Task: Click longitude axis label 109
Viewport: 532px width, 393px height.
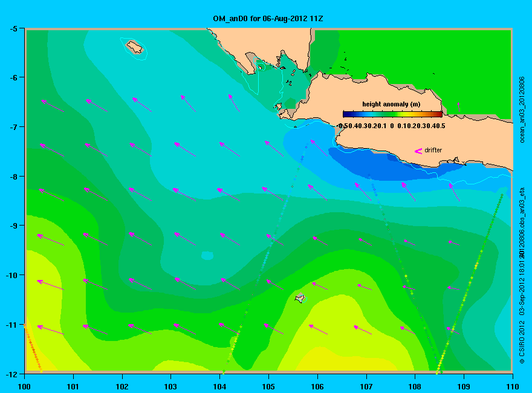Action: pos(464,386)
